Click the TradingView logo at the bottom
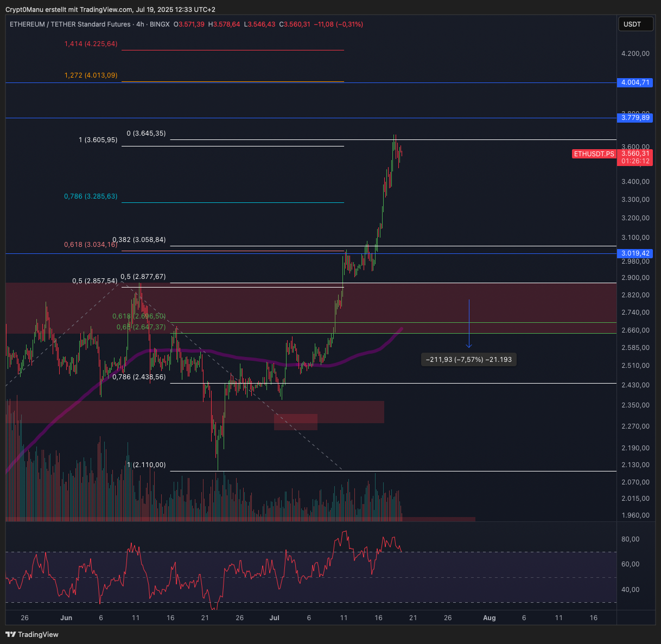The width and height of the screenshot is (661, 644). 32,634
